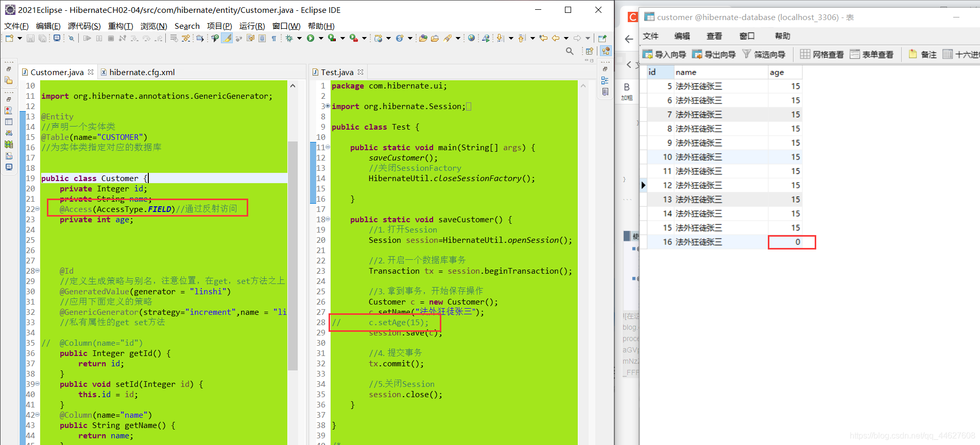Open the 文件(F) menu in Eclipse

16,26
